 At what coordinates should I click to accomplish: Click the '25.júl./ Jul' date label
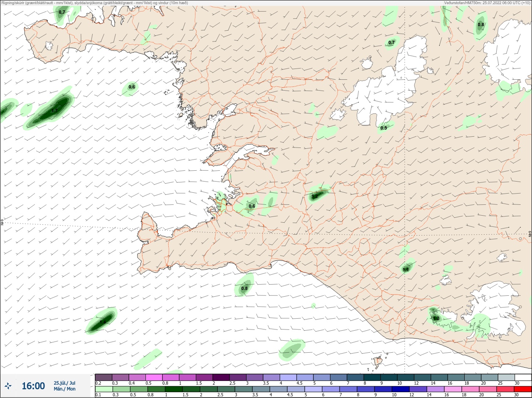coord(64,383)
